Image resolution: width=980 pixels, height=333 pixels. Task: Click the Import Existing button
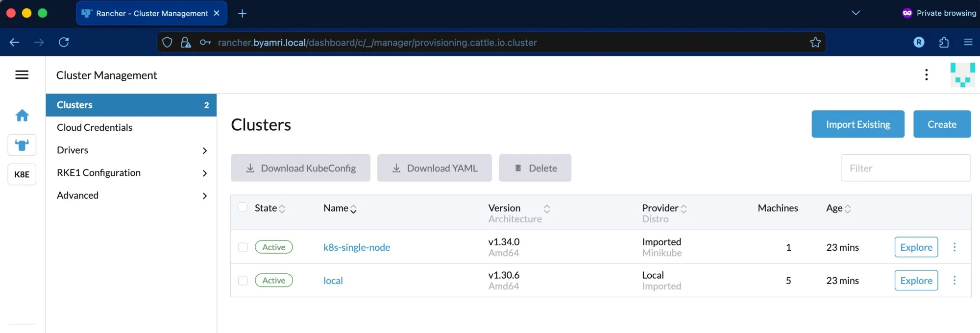857,124
